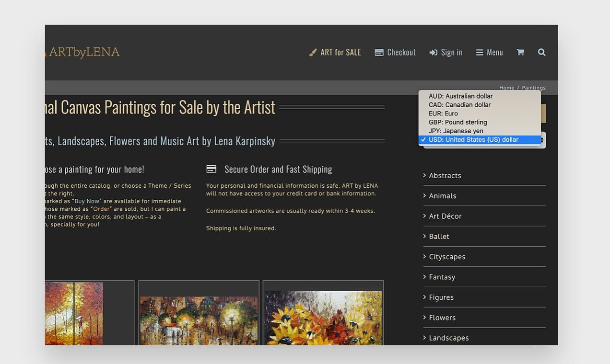610x364 pixels.
Task: Open the Landscapes category link
Action: tap(448, 338)
